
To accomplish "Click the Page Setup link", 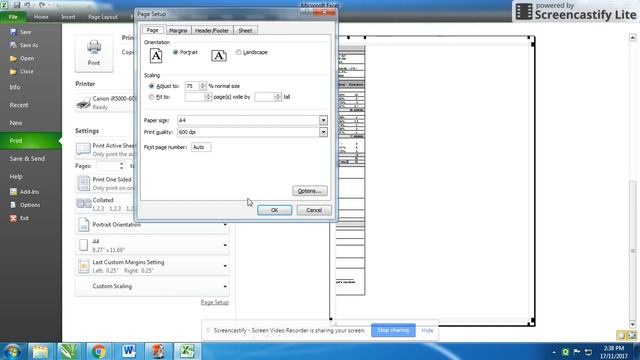I will pyautogui.click(x=215, y=302).
